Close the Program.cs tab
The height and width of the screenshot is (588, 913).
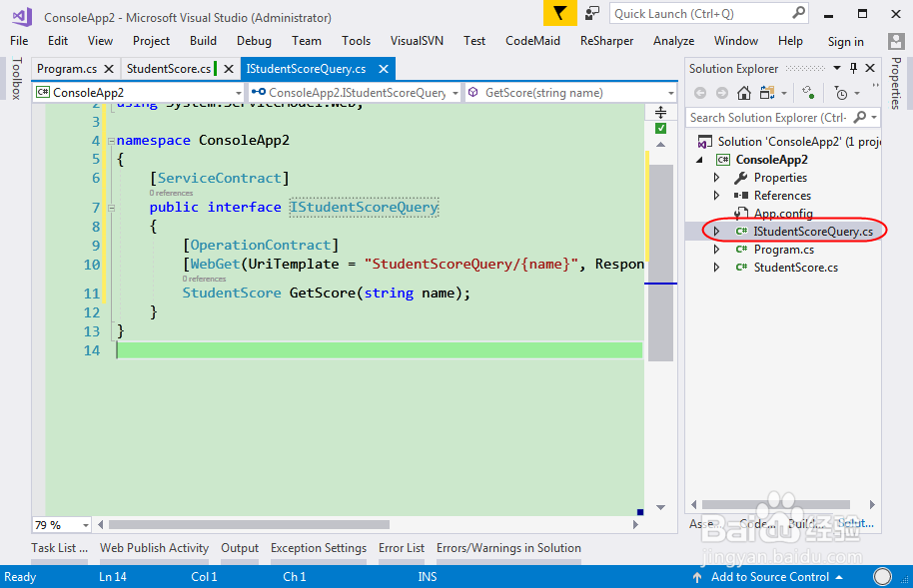pyautogui.click(x=108, y=69)
